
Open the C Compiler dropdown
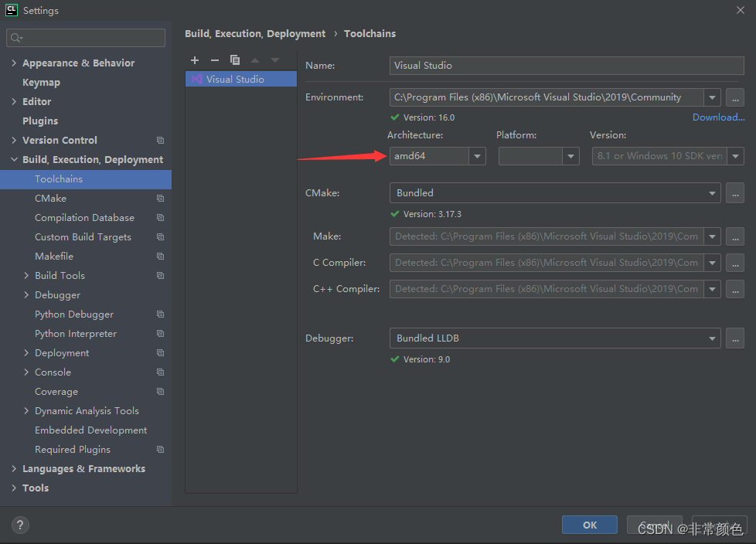(x=712, y=263)
